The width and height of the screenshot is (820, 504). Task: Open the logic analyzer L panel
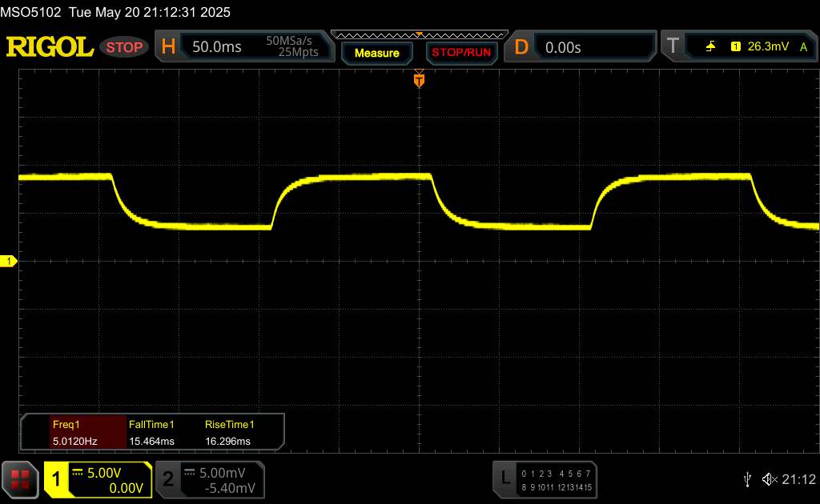tap(505, 478)
